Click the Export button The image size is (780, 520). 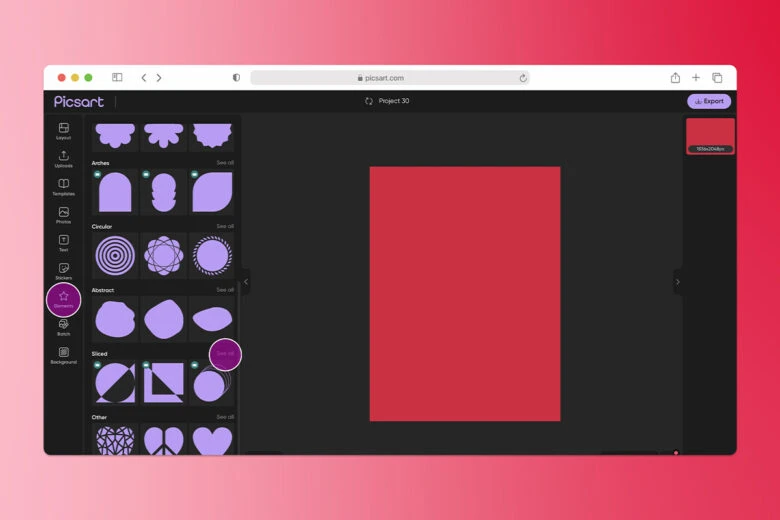(709, 101)
